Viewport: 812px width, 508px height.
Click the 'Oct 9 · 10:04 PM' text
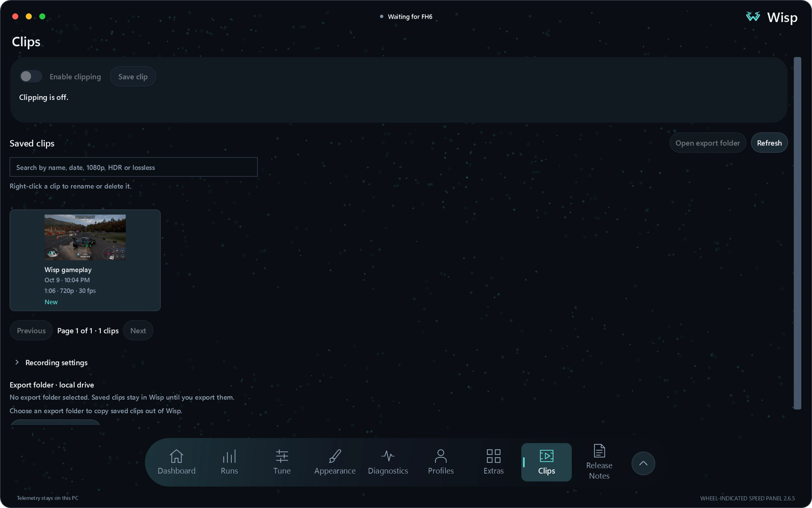pos(67,280)
